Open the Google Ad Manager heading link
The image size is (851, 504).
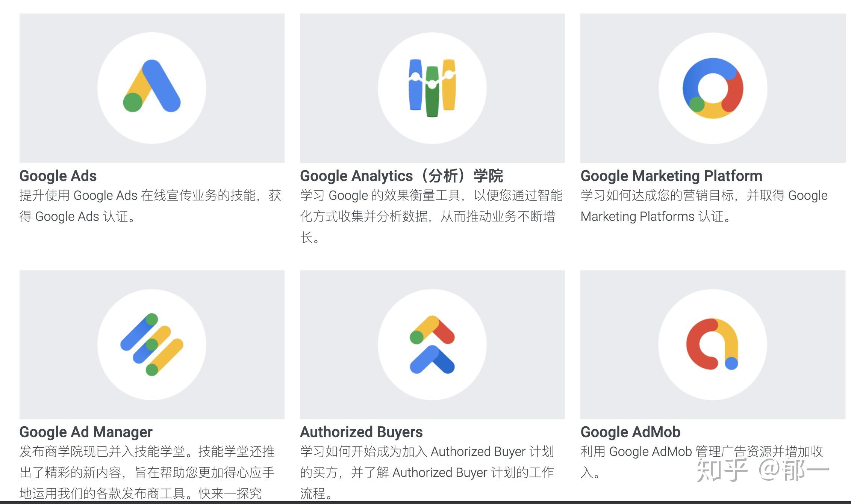[86, 432]
